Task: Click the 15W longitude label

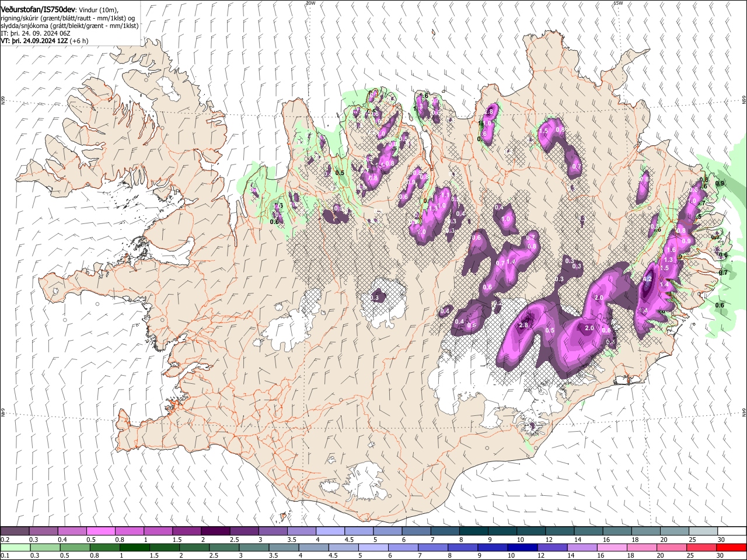Action: point(617,3)
